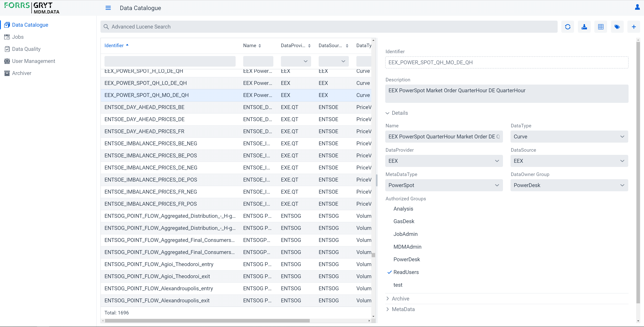Toggle GasDesk authorized group
Screen dimensions: 644x327
(404, 221)
